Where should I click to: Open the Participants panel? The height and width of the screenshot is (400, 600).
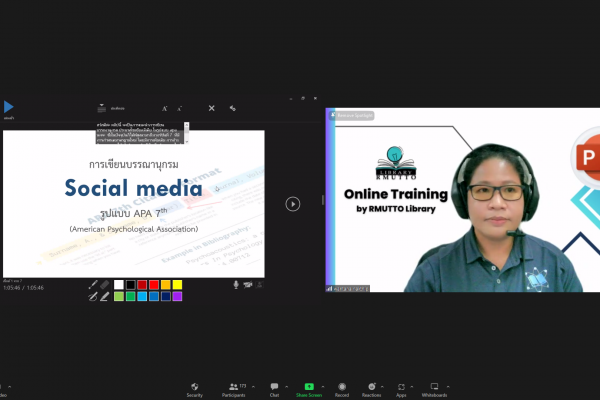click(x=234, y=390)
